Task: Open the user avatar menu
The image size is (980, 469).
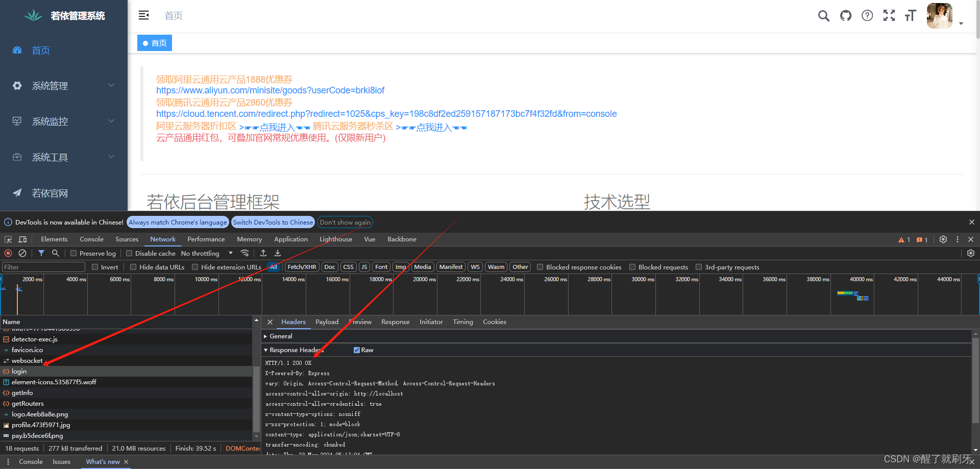Action: pos(940,16)
